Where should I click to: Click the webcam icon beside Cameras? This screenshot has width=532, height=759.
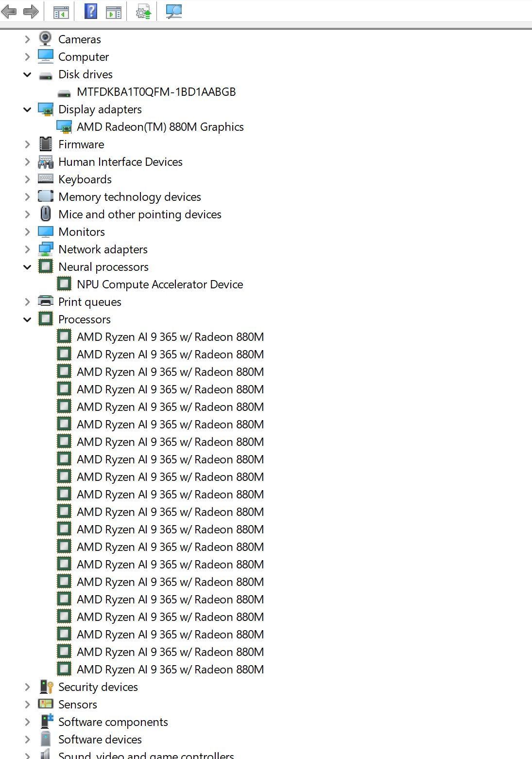(45, 39)
